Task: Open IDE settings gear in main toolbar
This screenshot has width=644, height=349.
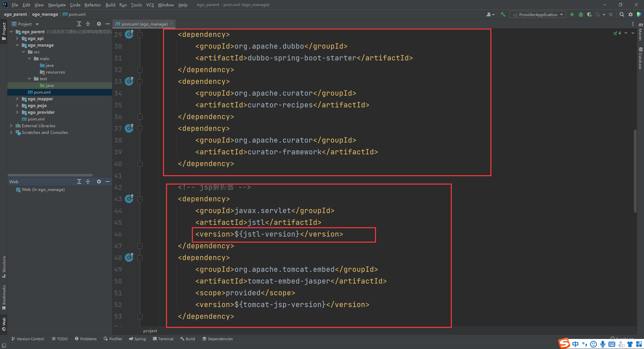Action: [x=631, y=14]
